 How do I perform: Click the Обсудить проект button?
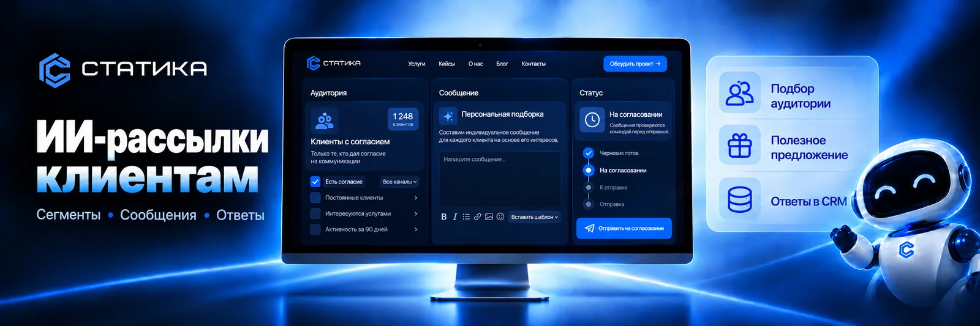[635, 64]
